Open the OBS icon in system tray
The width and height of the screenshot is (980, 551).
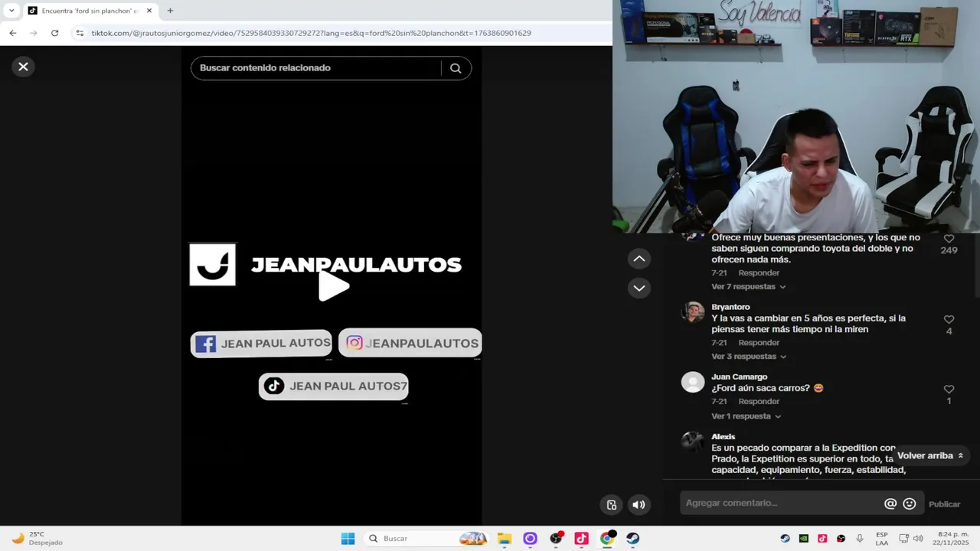click(x=841, y=539)
